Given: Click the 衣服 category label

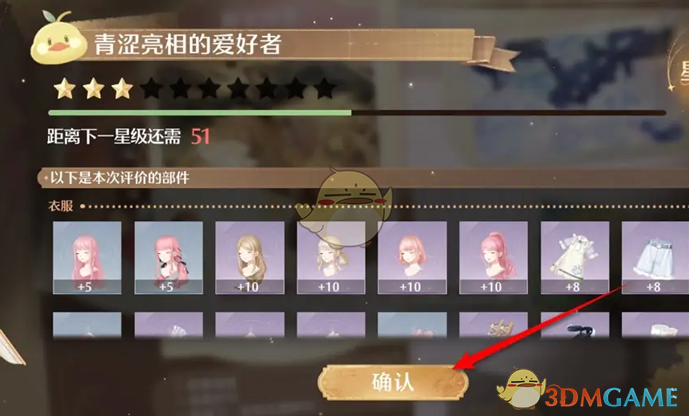Looking at the screenshot, I should pos(61,206).
